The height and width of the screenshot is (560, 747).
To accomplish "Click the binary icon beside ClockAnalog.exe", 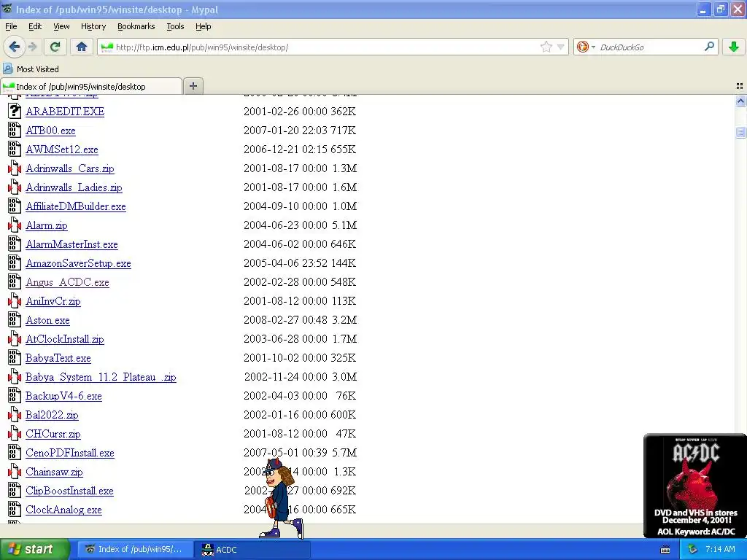I will [15, 509].
